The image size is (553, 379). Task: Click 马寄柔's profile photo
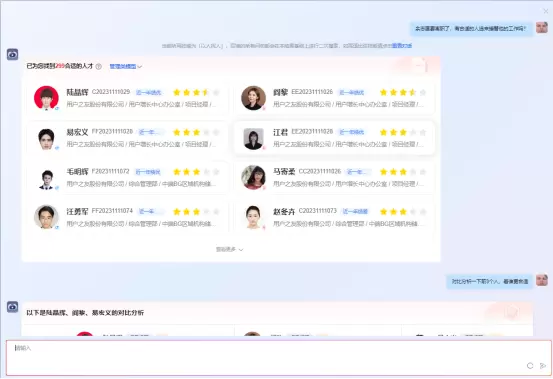tap(253, 177)
